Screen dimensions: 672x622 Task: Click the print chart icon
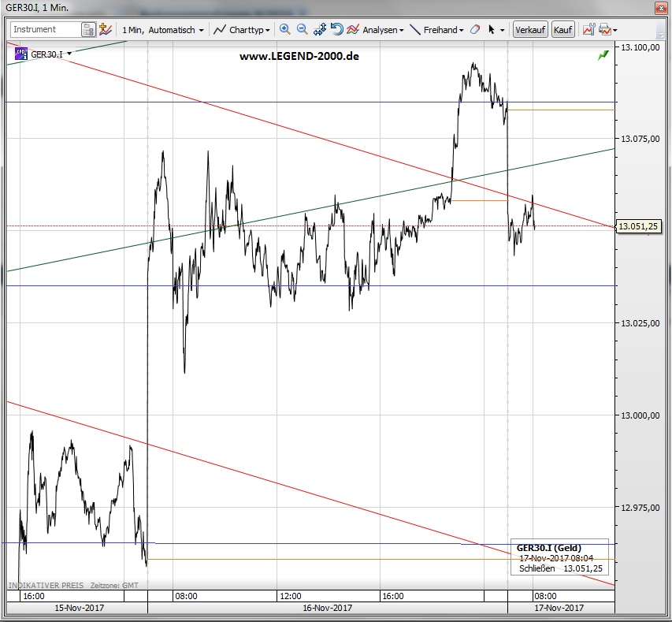tap(604, 30)
